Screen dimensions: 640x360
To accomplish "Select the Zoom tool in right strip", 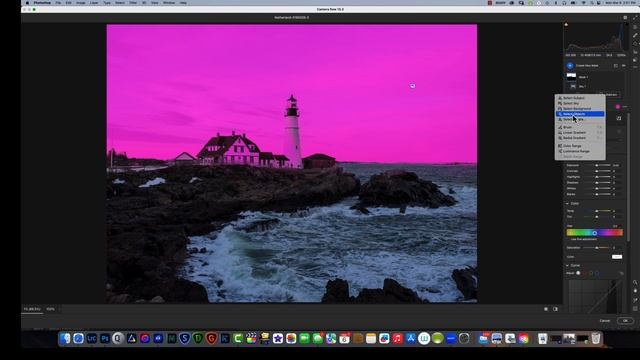I will [x=635, y=282].
